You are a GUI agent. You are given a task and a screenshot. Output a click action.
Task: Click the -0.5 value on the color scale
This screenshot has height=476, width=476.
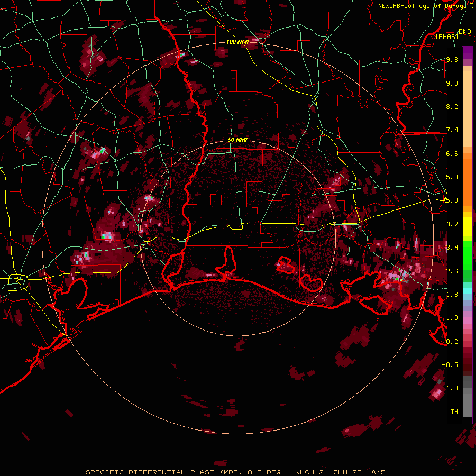[x=450, y=365]
